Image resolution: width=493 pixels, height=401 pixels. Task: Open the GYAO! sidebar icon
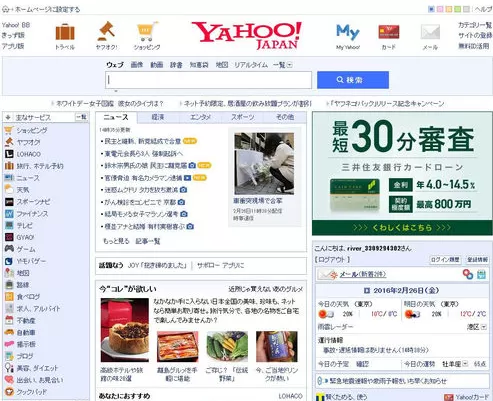click(9, 237)
